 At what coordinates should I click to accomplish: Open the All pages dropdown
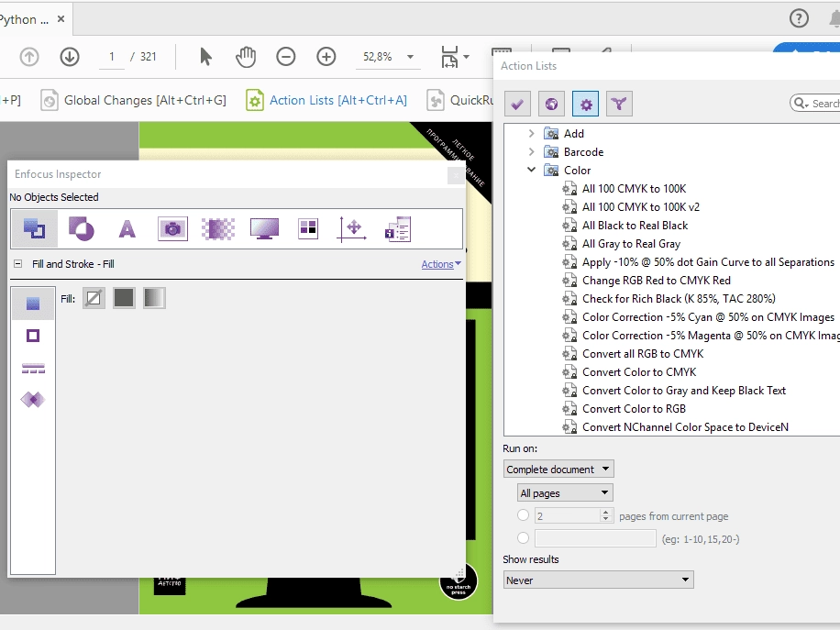click(x=565, y=492)
